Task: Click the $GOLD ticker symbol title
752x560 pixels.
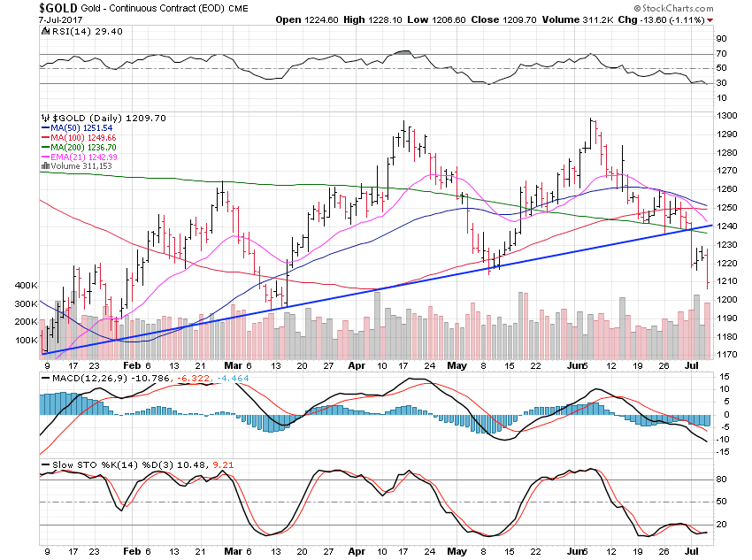Action: [58, 8]
